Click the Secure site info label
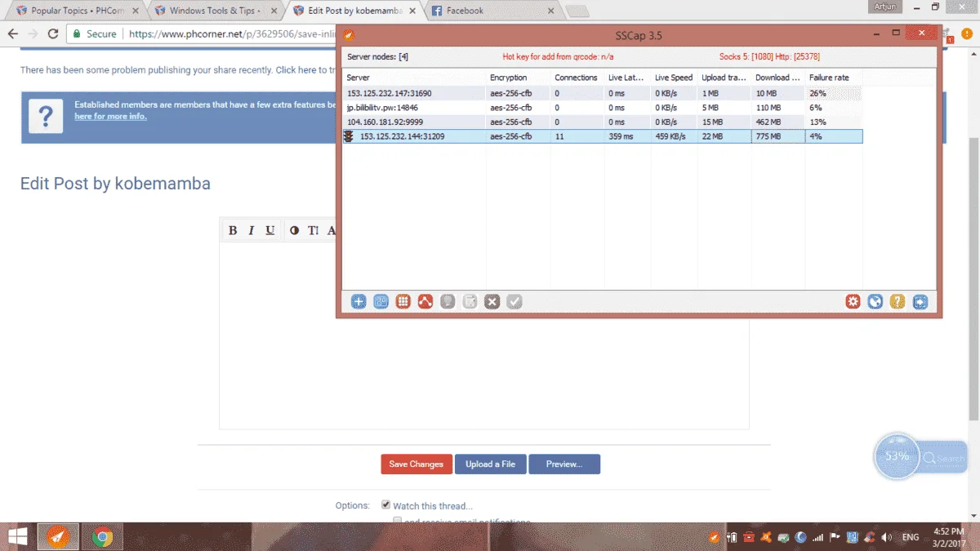 [95, 34]
